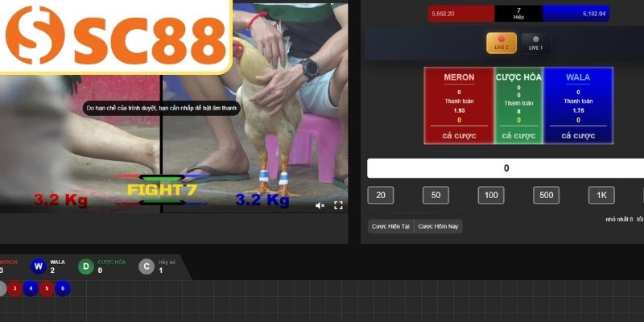Click the green D draw icon

point(85,266)
